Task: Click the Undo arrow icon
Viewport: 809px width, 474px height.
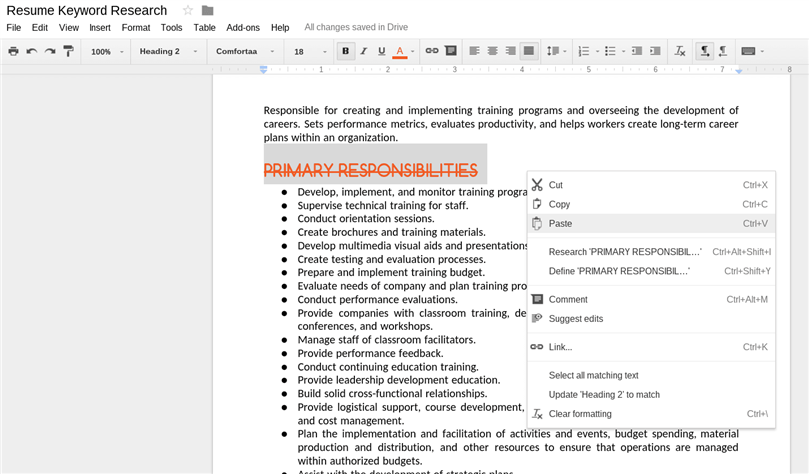Action: (32, 51)
